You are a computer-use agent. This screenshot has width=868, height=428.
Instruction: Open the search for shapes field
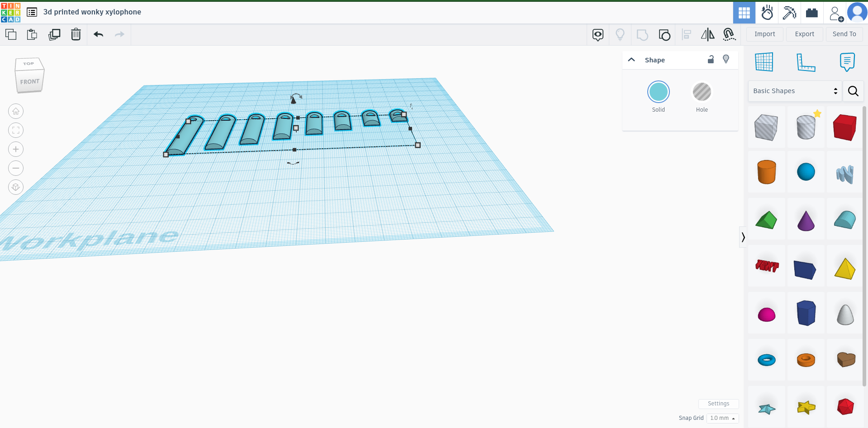[853, 91]
